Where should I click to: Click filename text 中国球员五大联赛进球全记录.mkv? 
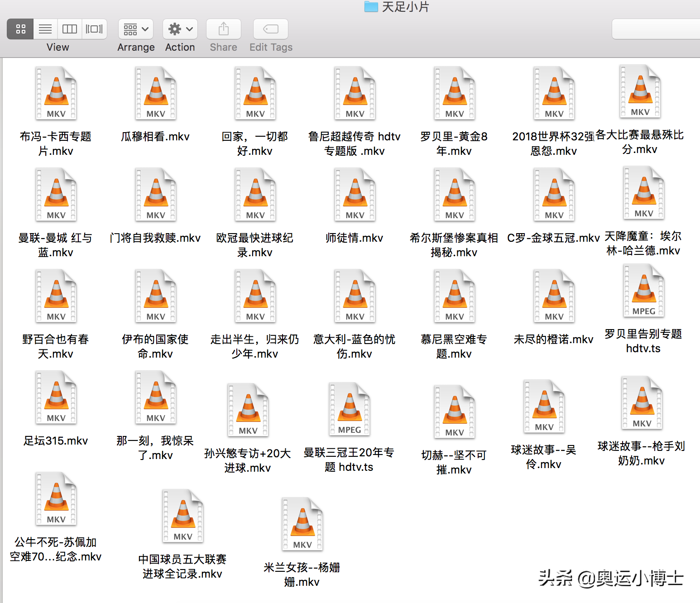click(x=182, y=566)
